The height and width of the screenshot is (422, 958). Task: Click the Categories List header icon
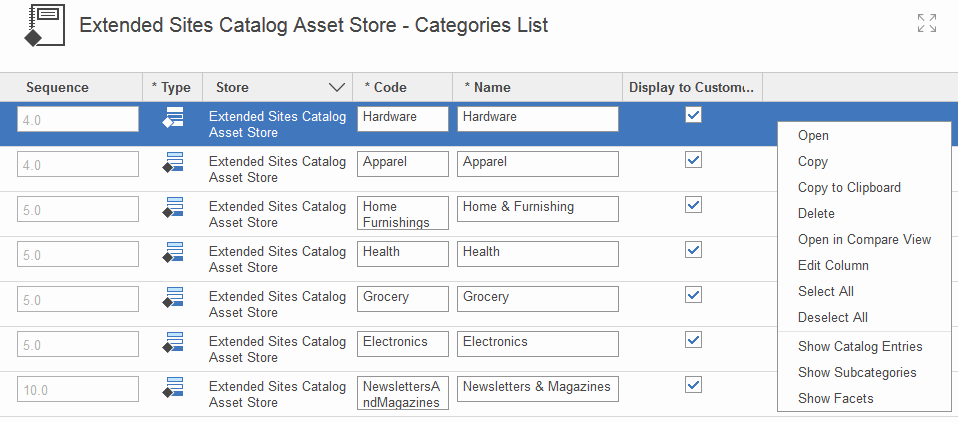pos(44,26)
